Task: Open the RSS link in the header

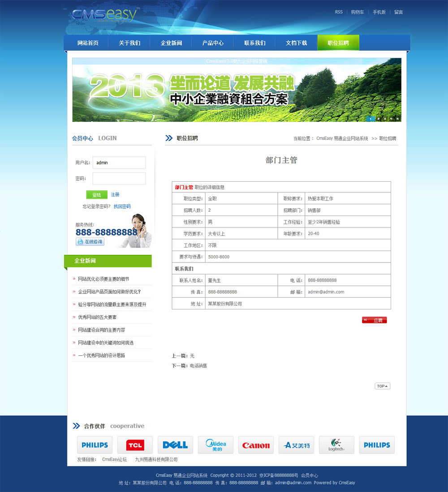Action: coord(339,12)
